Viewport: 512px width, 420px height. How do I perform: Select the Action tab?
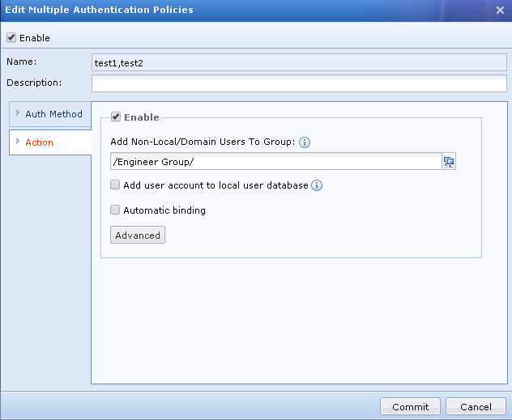[x=50, y=142]
